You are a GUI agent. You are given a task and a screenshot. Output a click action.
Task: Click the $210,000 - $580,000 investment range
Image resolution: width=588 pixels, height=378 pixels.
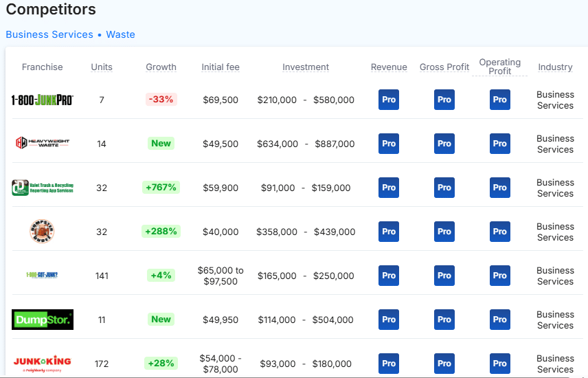point(306,100)
